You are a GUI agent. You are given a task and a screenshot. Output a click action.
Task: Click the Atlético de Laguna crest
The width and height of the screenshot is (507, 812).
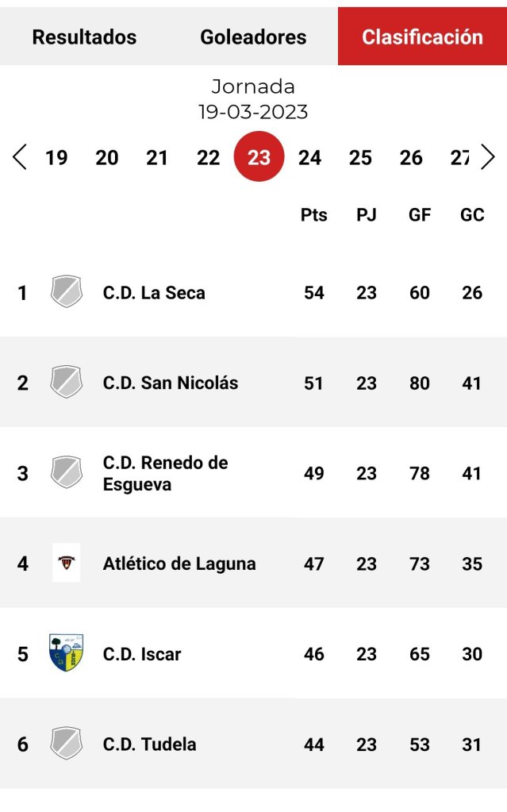click(67, 564)
